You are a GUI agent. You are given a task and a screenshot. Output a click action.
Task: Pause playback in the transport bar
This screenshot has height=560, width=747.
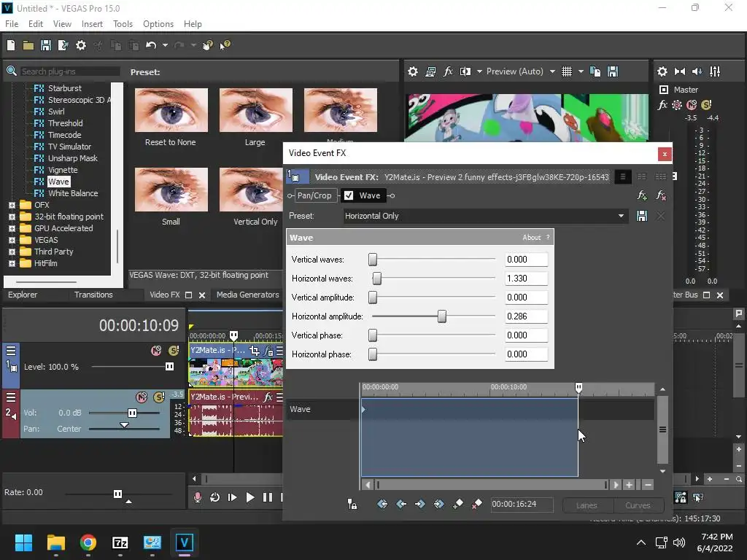click(x=268, y=497)
